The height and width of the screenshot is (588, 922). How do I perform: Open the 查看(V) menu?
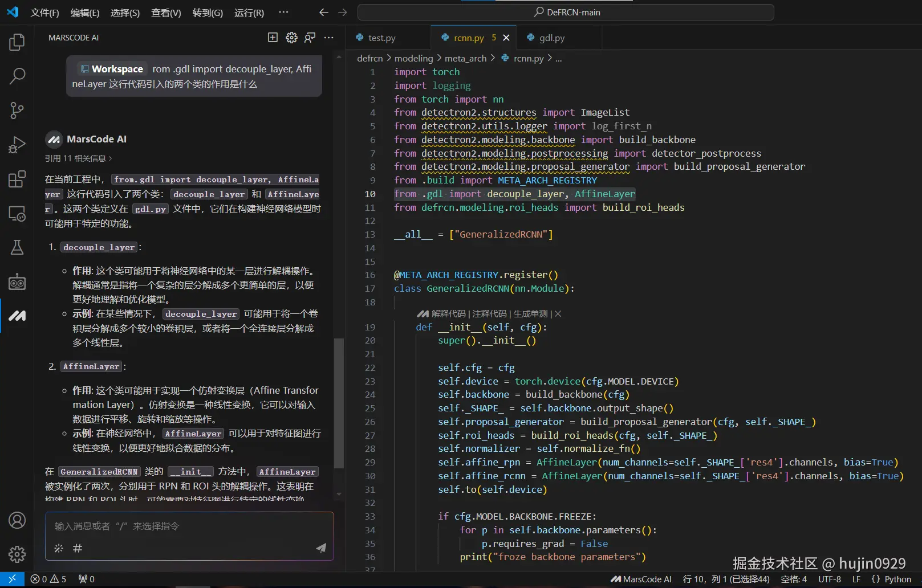pyautogui.click(x=166, y=13)
